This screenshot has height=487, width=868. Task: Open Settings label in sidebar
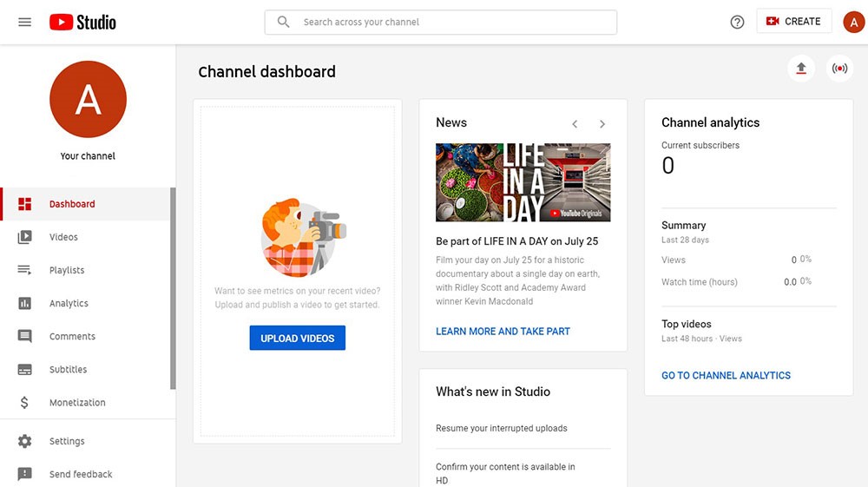click(67, 441)
